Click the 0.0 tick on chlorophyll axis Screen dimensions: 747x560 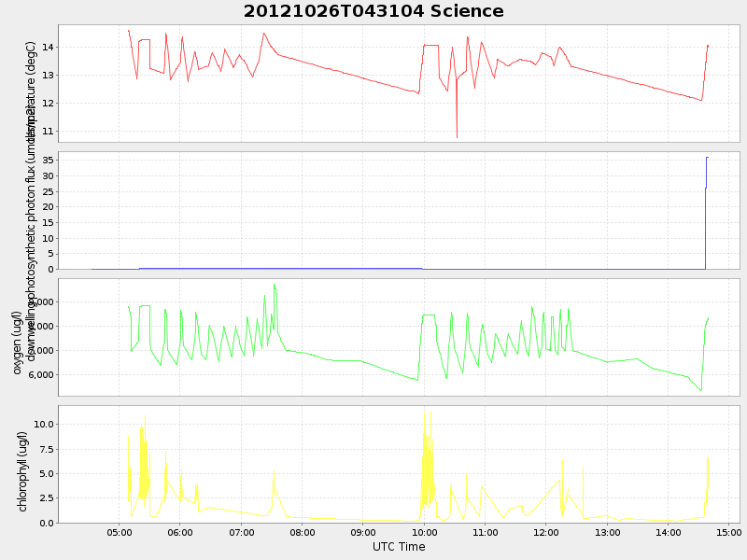tap(46, 523)
